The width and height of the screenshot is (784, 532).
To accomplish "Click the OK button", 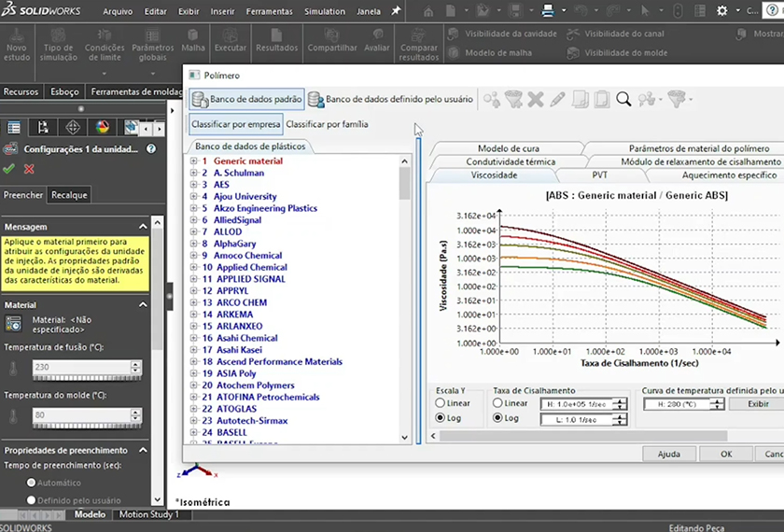I will pyautogui.click(x=726, y=454).
